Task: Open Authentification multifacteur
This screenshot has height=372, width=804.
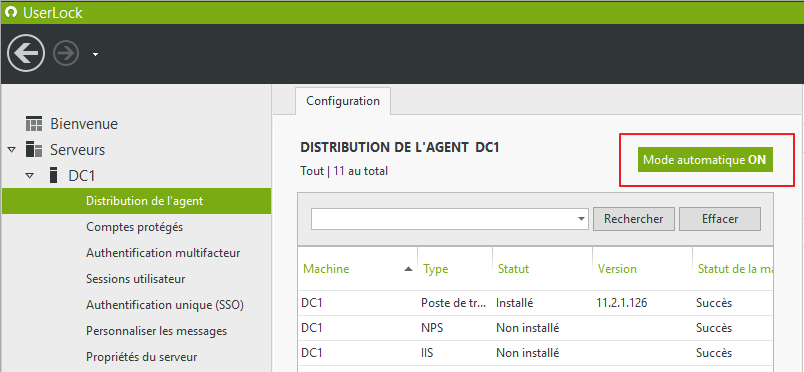Action: tap(163, 253)
